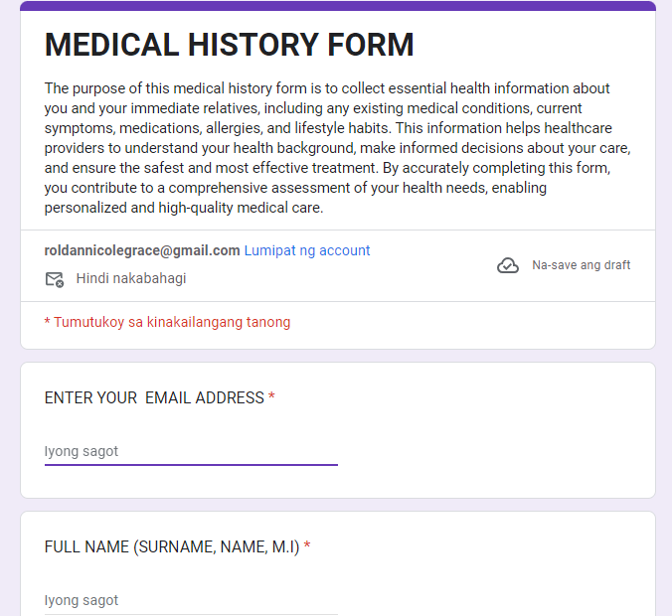Click the red asterisk beside FULL NAME
Viewport: 672px width, 616px height.
pos(307,546)
